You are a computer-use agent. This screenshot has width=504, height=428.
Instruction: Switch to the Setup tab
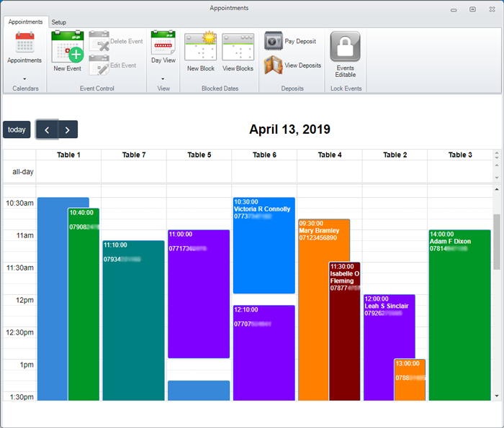point(58,22)
